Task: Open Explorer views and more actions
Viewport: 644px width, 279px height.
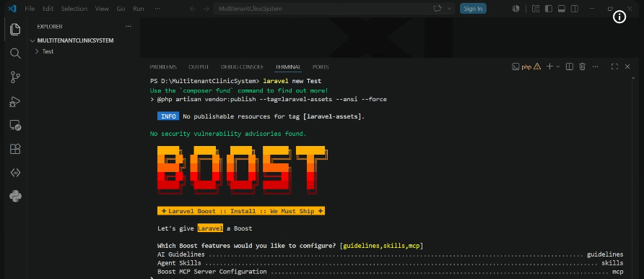Action: click(128, 26)
